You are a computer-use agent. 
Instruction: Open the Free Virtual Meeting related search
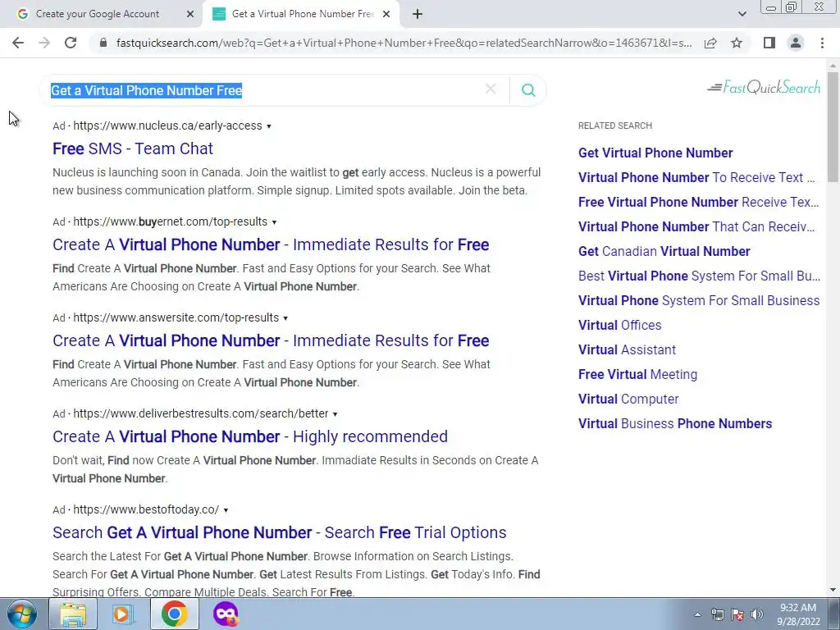[638, 374]
